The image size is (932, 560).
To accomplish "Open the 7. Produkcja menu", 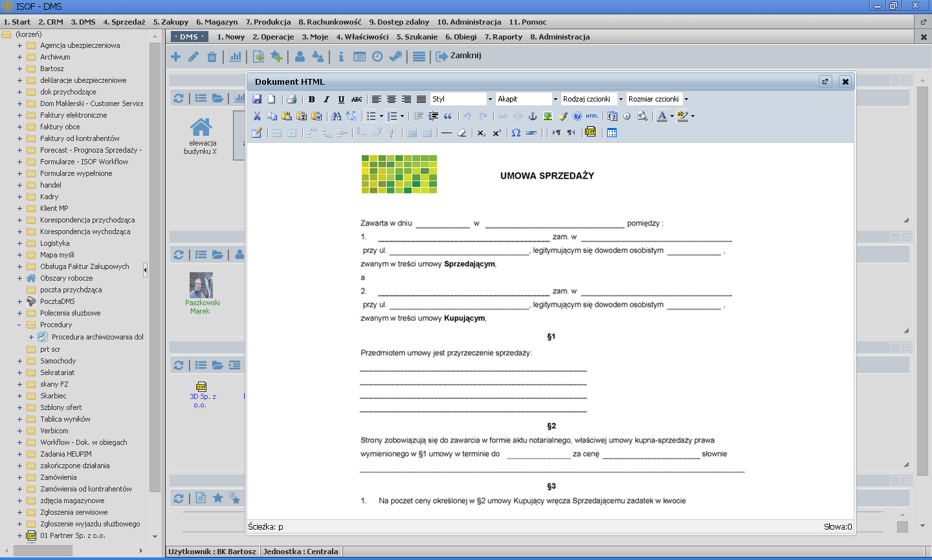I will pos(268,22).
